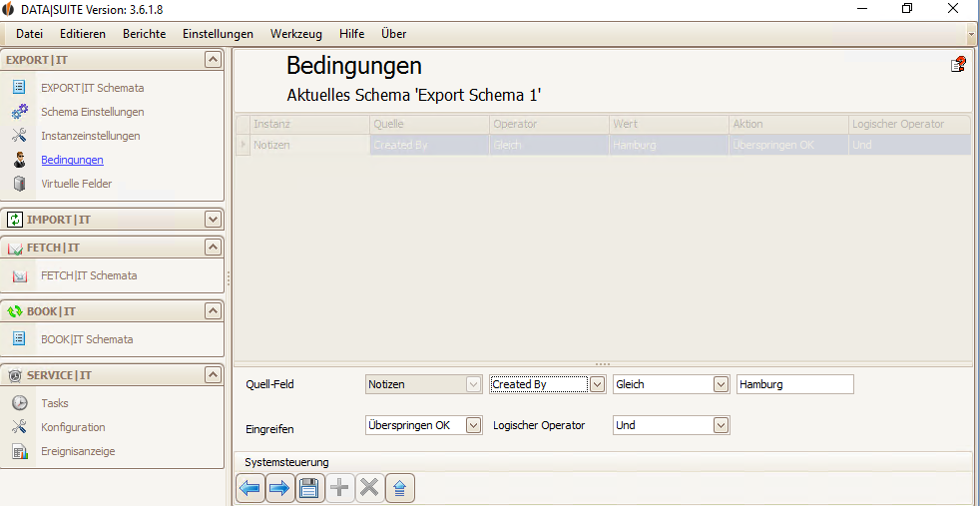
Task: Click the Instanz column header
Action: (x=309, y=125)
